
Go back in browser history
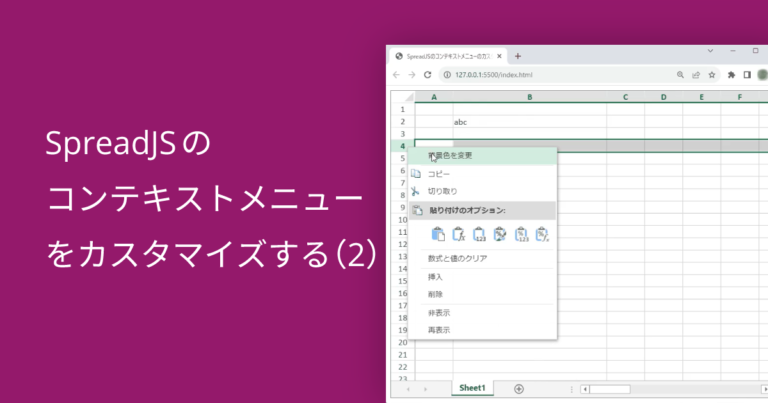pyautogui.click(x=396, y=75)
